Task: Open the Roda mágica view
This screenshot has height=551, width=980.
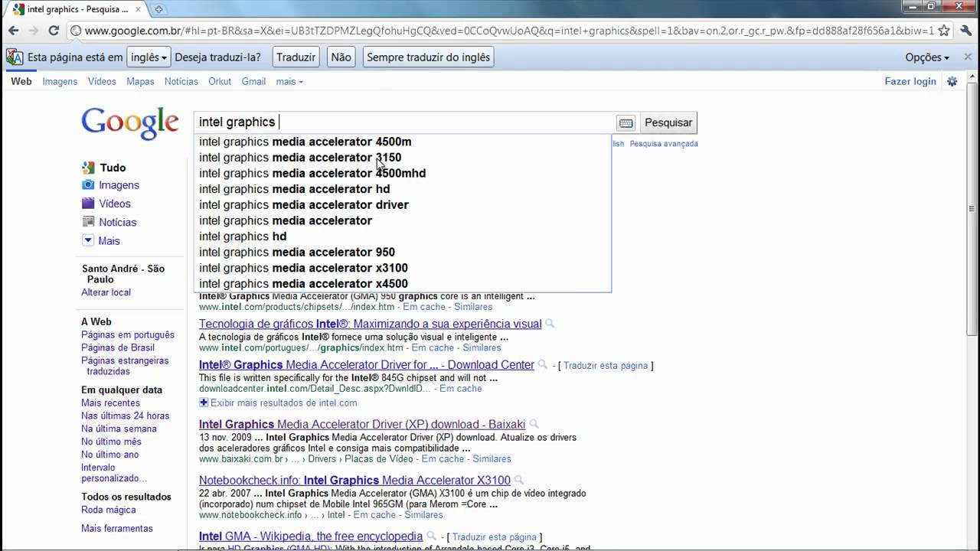Action: [x=109, y=510]
